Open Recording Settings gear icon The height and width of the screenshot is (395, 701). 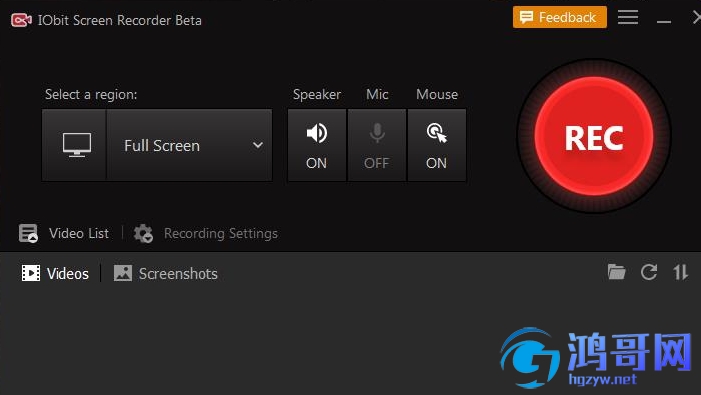144,233
